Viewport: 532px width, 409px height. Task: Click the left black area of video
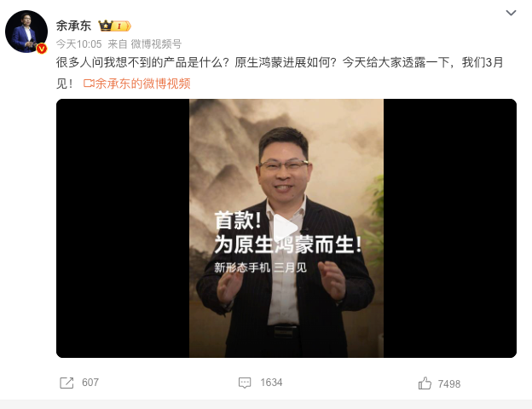click(x=123, y=228)
